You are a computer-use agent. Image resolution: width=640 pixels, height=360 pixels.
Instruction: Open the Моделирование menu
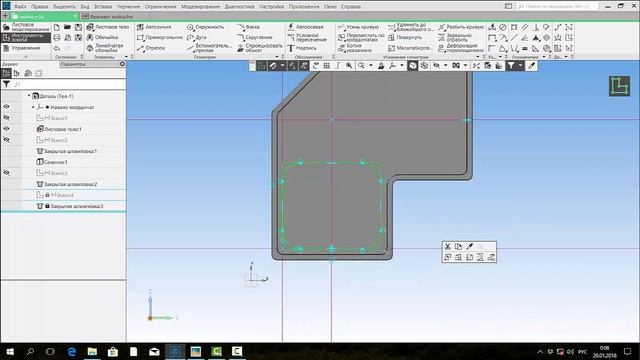pyautogui.click(x=200, y=7)
